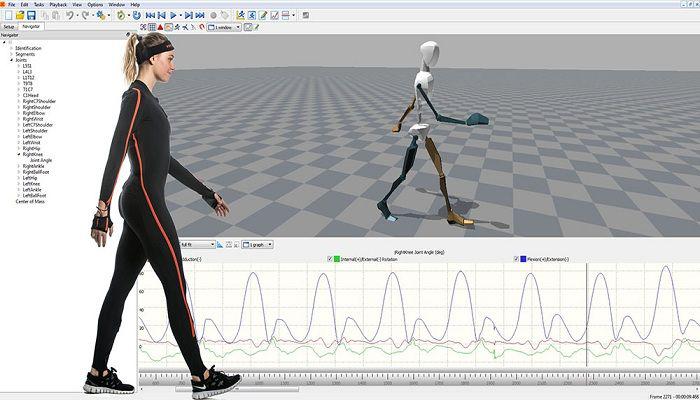Select Center of Mass in tree

coord(30,201)
